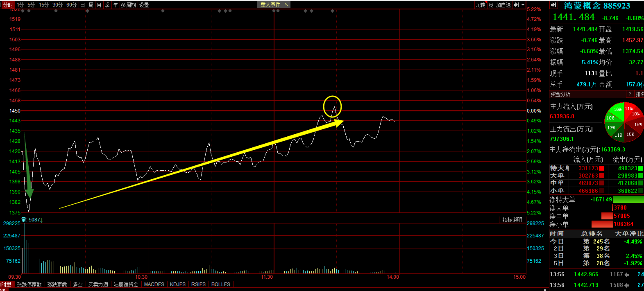Click the panel collapse arrow beside 加自选
This screenshot has height=291, width=644.
[x=516, y=5]
